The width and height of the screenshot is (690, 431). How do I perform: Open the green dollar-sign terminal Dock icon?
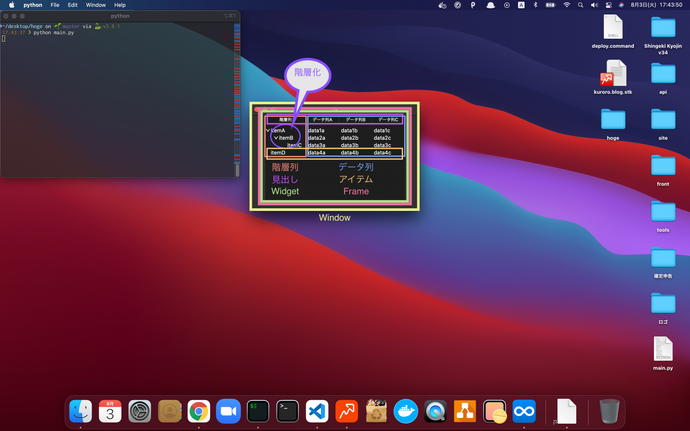point(258,411)
